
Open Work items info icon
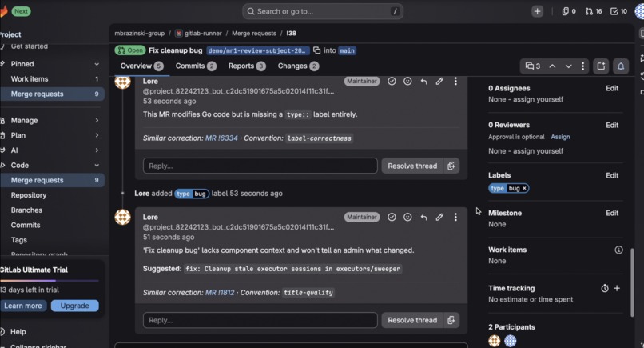tap(618, 250)
